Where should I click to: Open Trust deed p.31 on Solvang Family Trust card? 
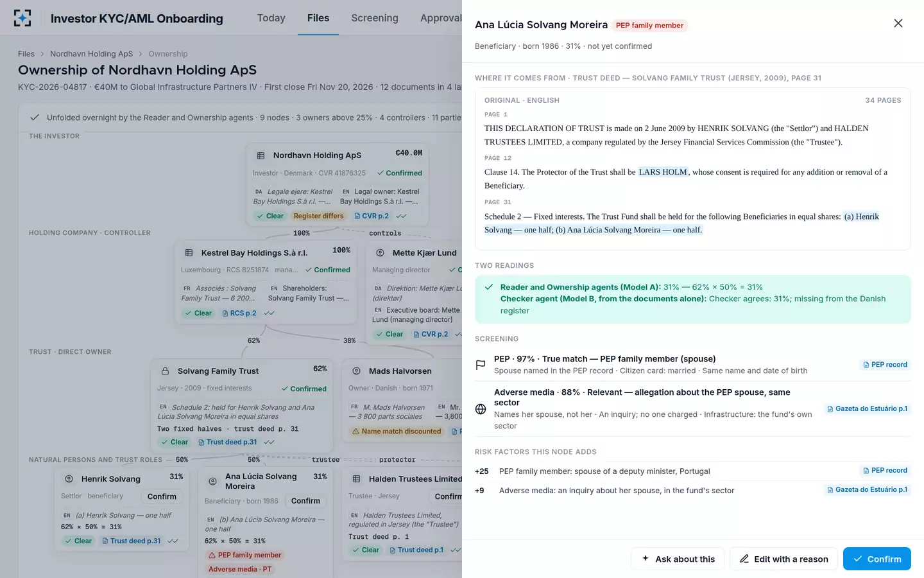click(227, 442)
